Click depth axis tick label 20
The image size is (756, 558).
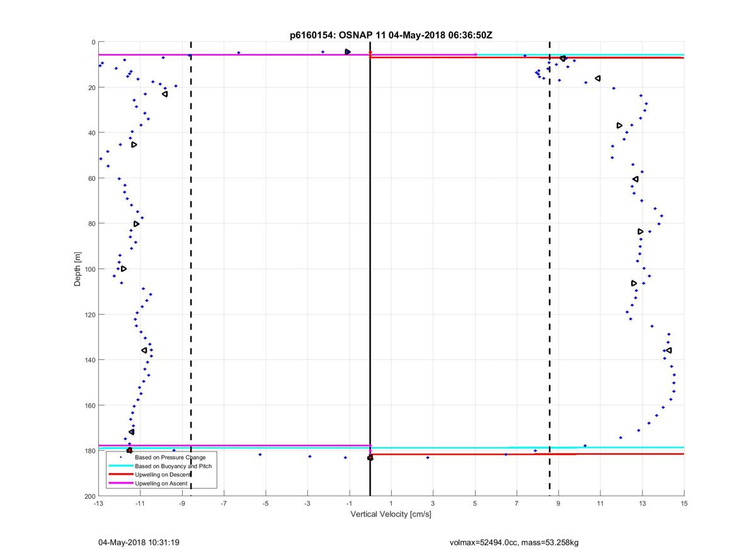point(91,88)
